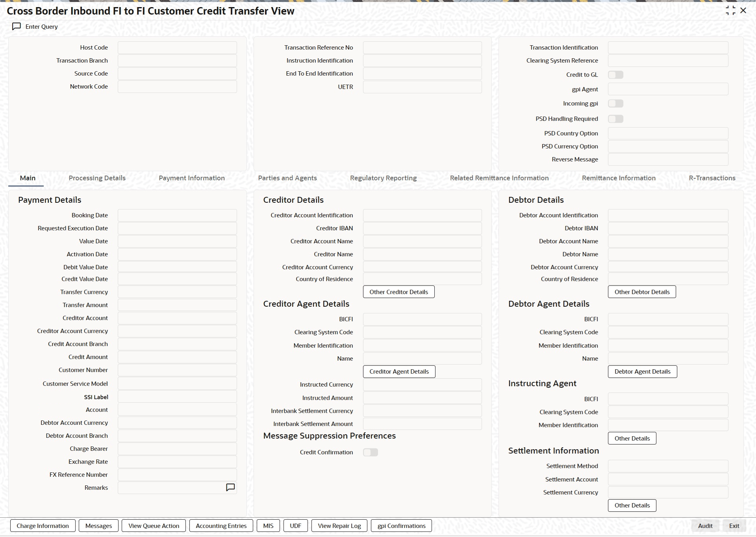Switch to the Processing Details tab
This screenshot has height=537, width=756.
pos(97,178)
